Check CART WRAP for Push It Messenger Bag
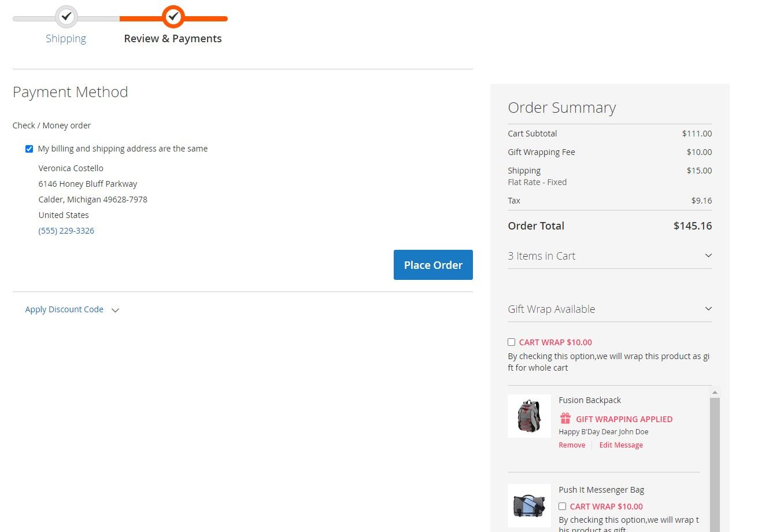The image size is (784, 532). pyautogui.click(x=562, y=507)
